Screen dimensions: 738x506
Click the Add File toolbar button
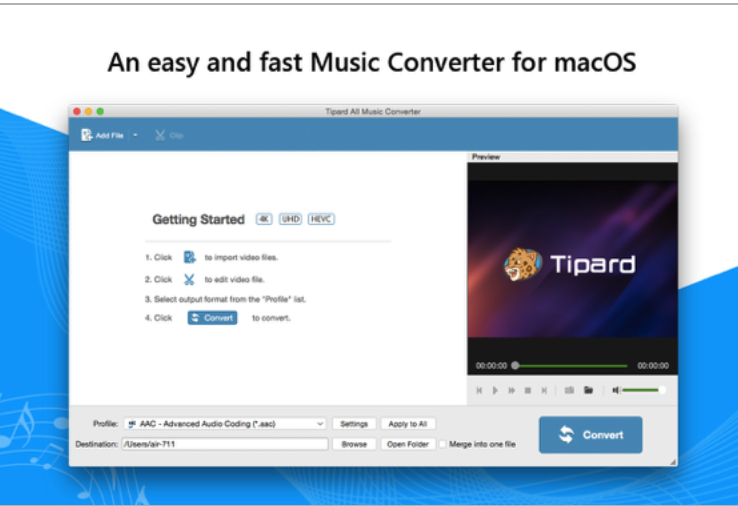102,136
